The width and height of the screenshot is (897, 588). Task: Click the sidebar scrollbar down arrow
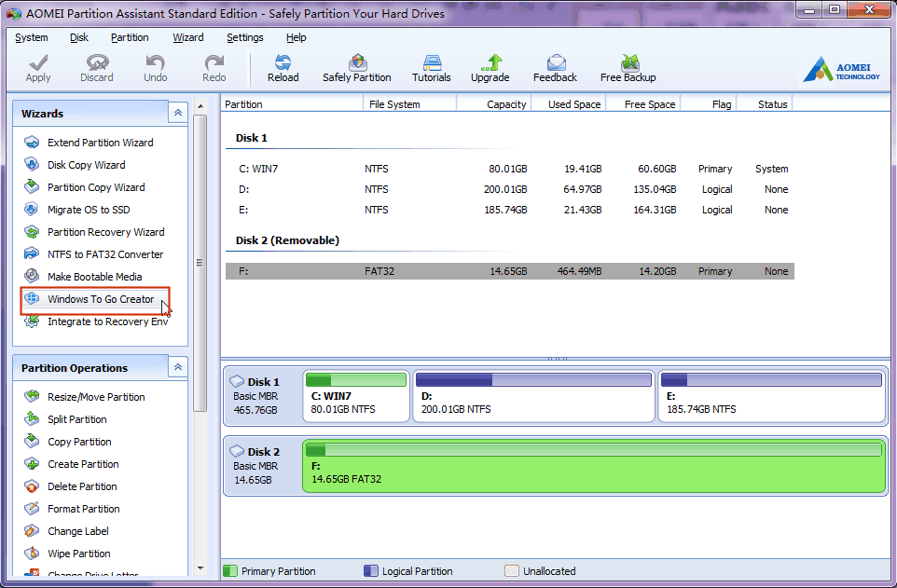[x=200, y=568]
